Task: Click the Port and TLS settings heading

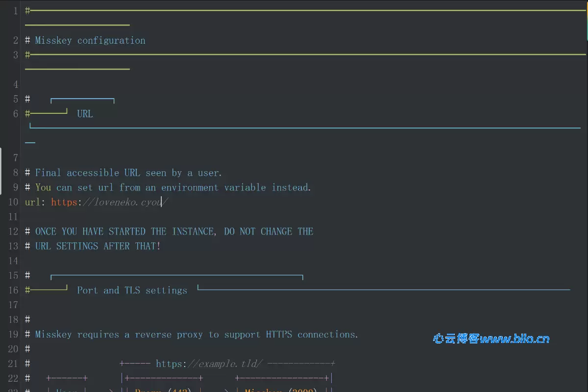Action: coord(131,290)
